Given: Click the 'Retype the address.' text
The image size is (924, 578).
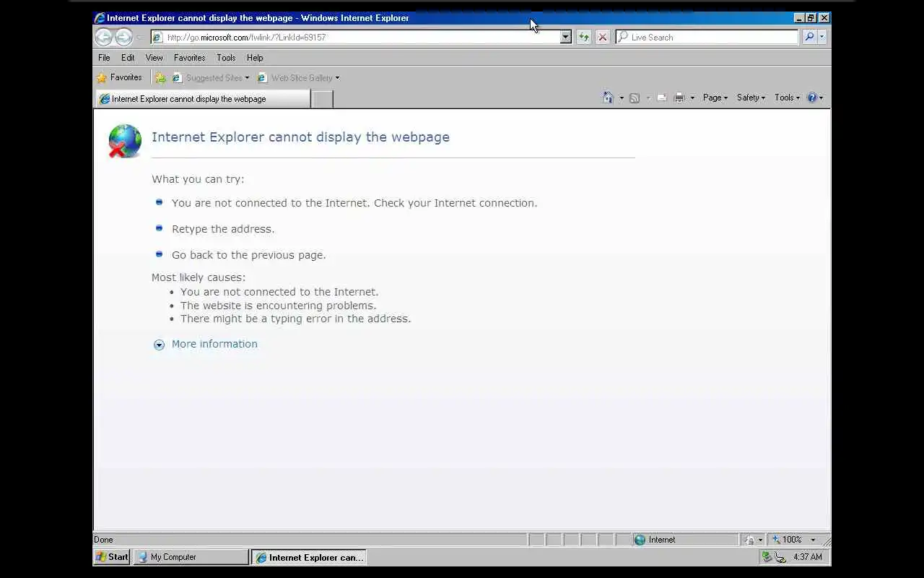Looking at the screenshot, I should click(223, 229).
